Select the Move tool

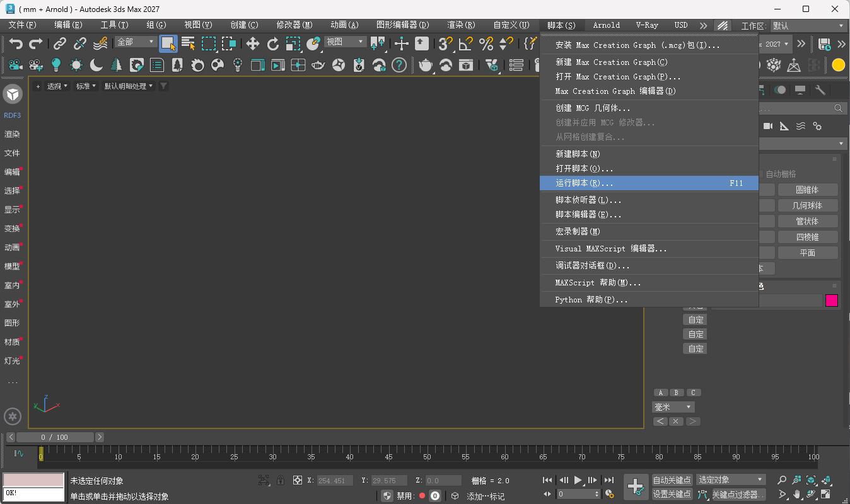click(x=253, y=43)
